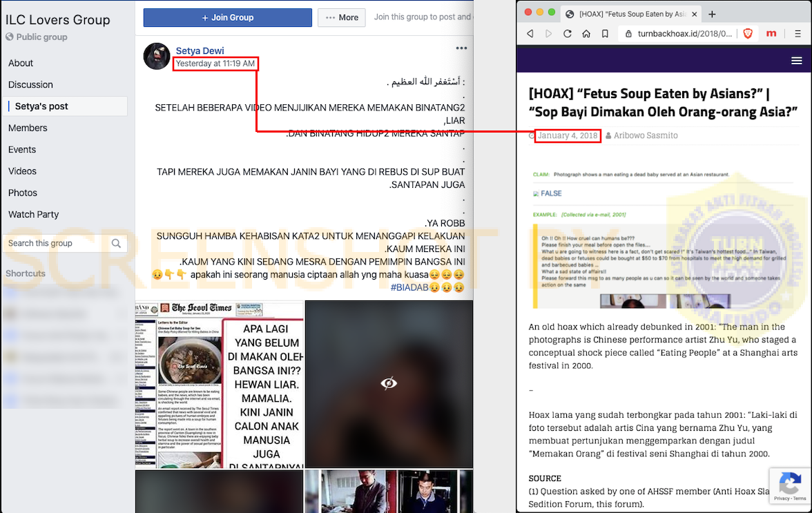This screenshot has height=513, width=812.
Task: Click the Yesterday at 11:19 AM timestamp
Action: [215, 64]
